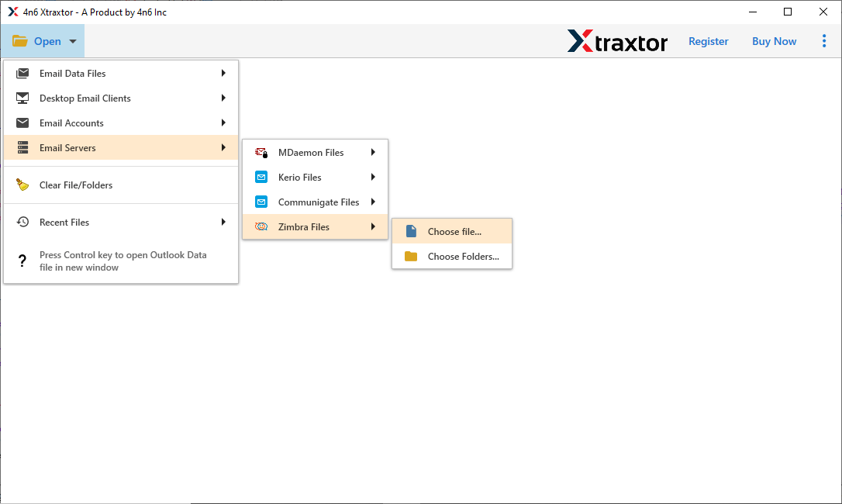
Task: Expand Email Servers submenu arrow
Action: [x=223, y=147]
